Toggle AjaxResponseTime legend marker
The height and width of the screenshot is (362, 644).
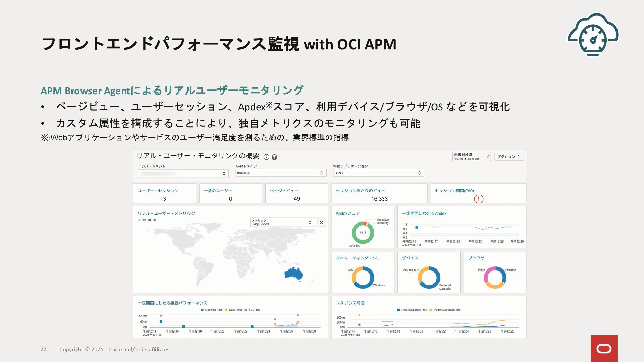(399, 310)
